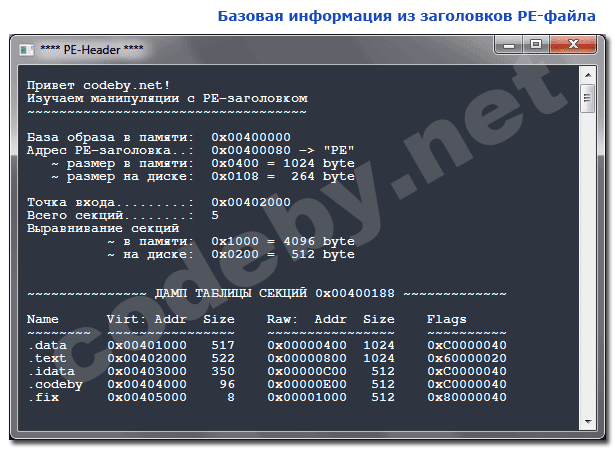Click raw address 0x00000C00
Screen dimensions: 615x452
tap(307, 371)
